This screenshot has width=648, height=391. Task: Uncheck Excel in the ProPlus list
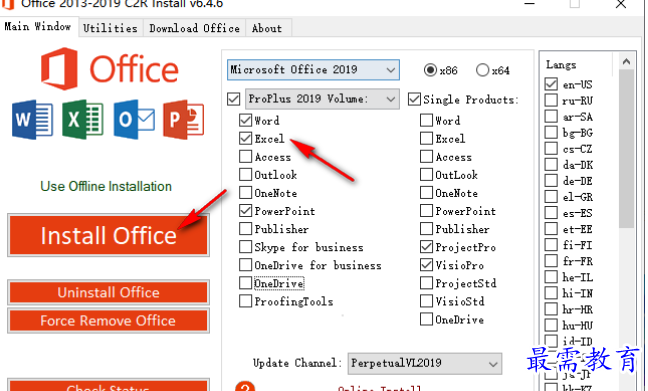click(x=245, y=138)
